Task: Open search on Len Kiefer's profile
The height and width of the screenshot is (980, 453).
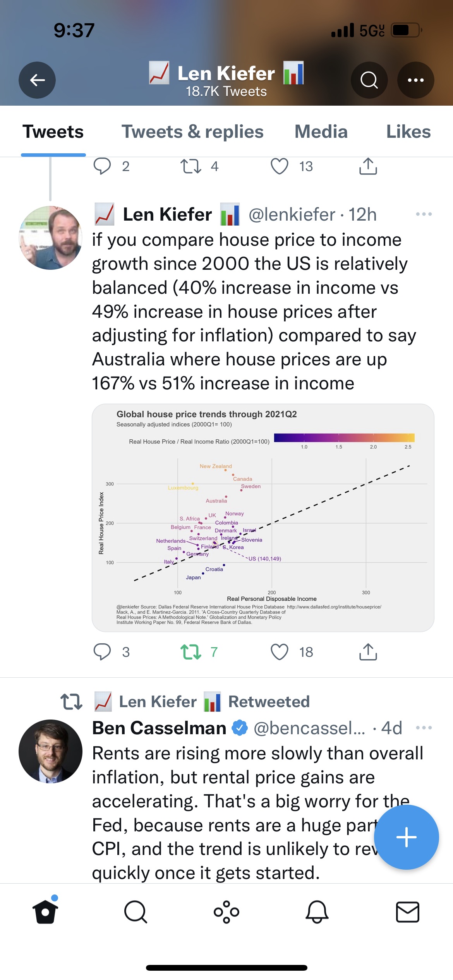Action: (369, 80)
